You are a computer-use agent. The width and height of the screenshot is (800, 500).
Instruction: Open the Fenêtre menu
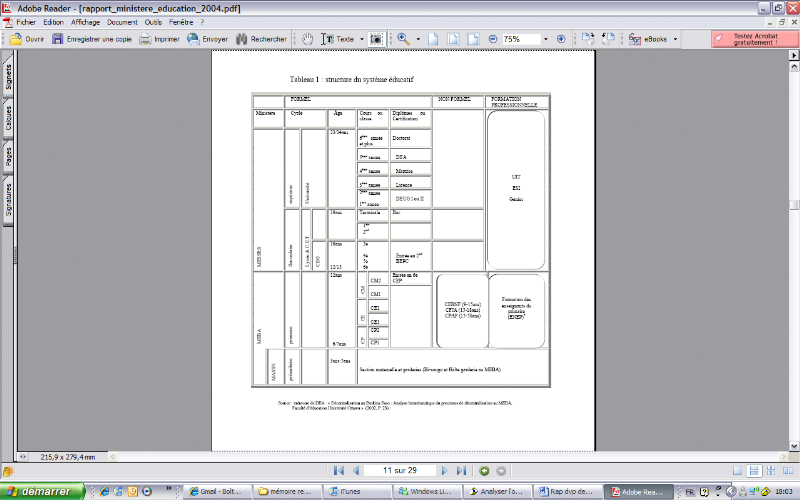(181, 22)
